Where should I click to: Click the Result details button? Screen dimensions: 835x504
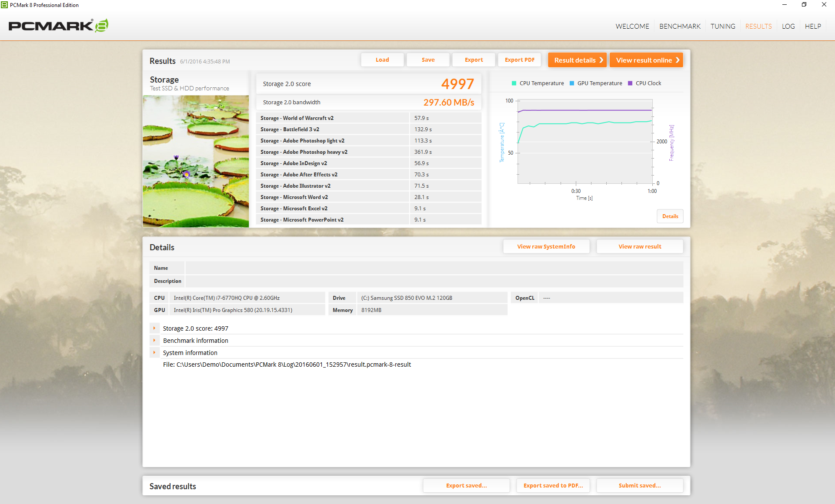coord(577,60)
